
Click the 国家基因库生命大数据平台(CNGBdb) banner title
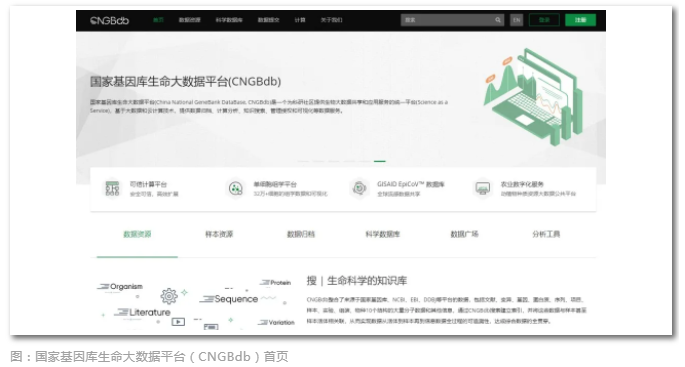point(185,81)
